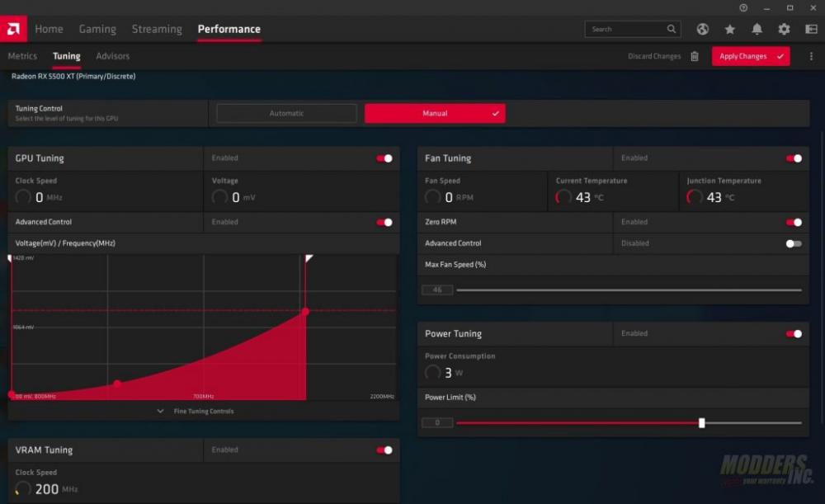Open the web browser globe icon
This screenshot has height=504, width=825.
click(x=702, y=29)
